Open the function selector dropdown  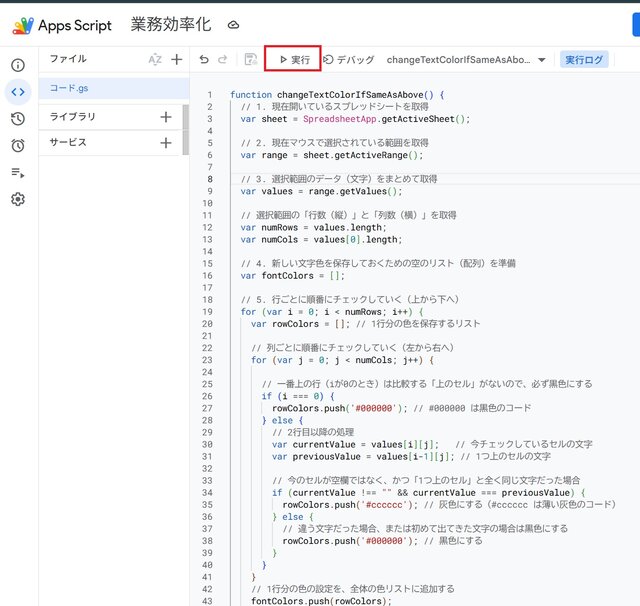point(466,60)
